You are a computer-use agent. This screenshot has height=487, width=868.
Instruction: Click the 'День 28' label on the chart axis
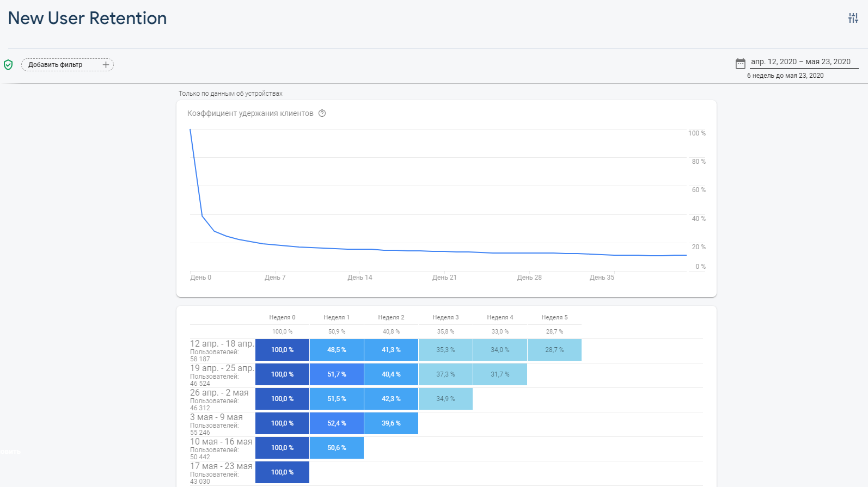click(529, 278)
